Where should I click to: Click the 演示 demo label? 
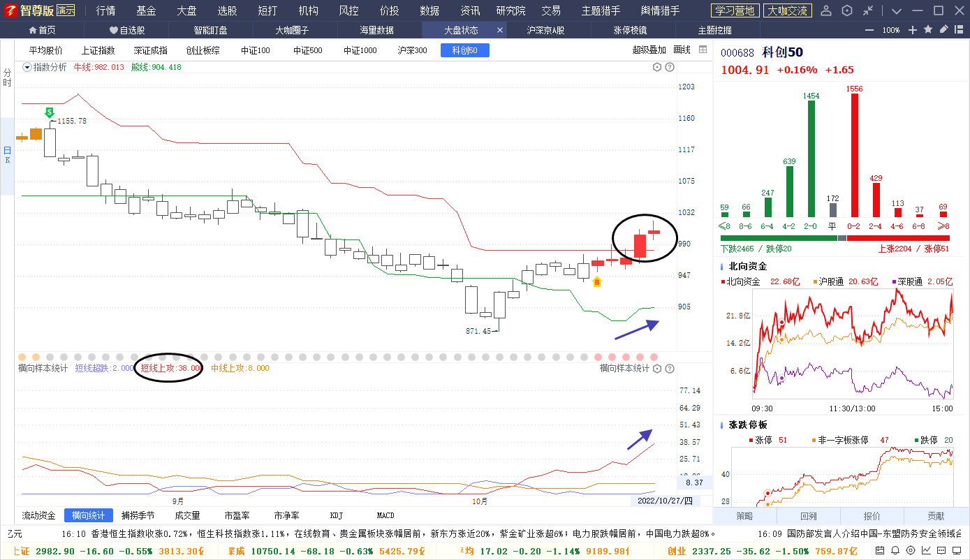coord(66,10)
